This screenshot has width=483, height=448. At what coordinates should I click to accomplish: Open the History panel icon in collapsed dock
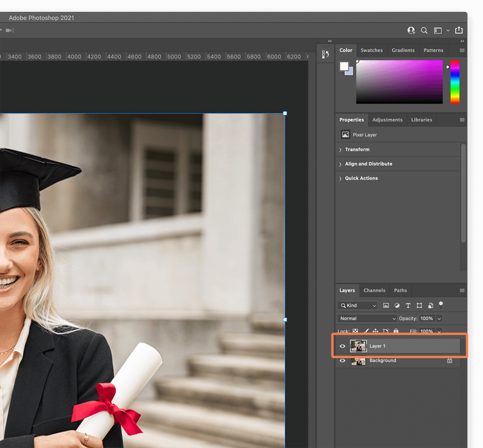(x=325, y=54)
